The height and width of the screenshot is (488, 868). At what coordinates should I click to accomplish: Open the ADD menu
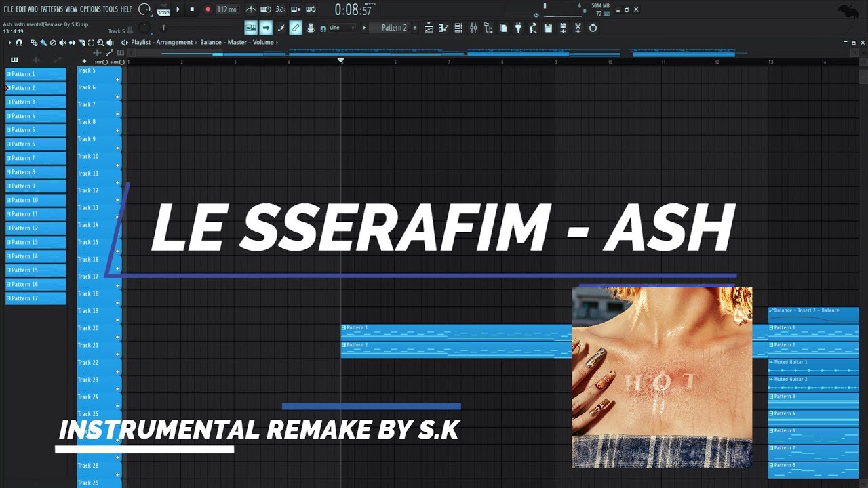(x=33, y=9)
